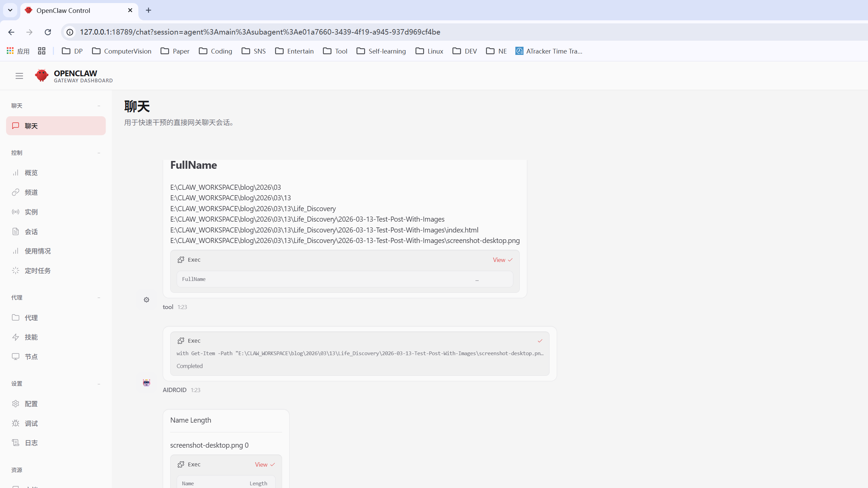
Task: Open the 概览 overview page
Action: (31, 173)
